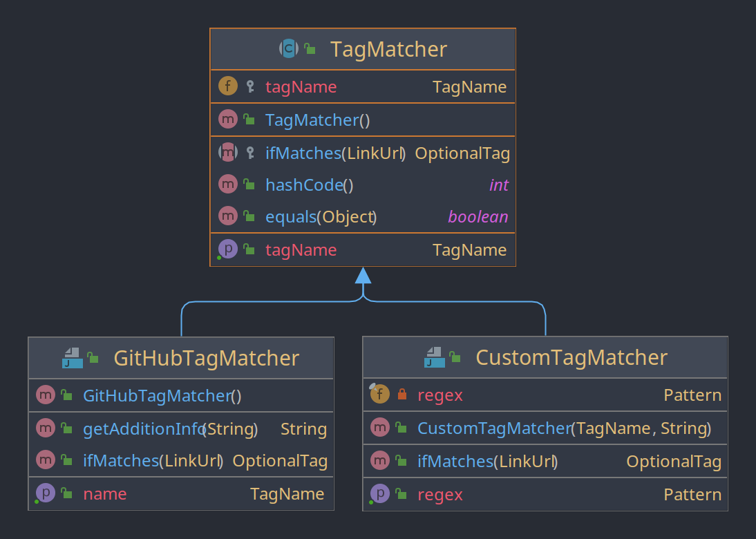Select the CustomTagMatcher(TagName, String) constructor

tap(564, 428)
